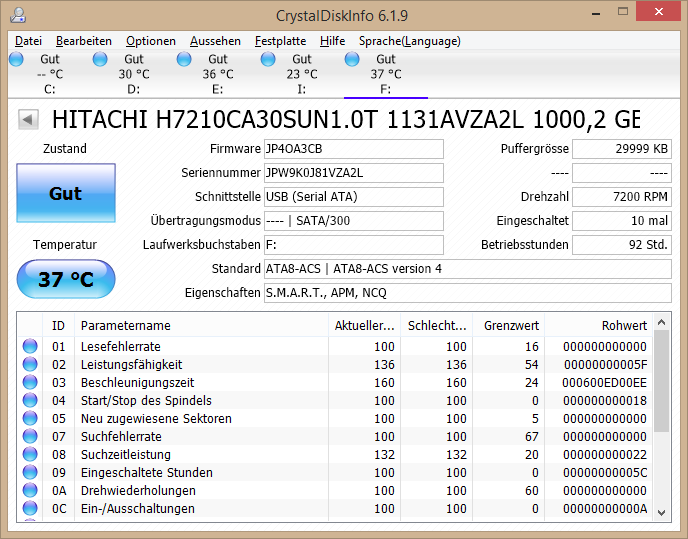The height and width of the screenshot is (539, 688).
Task: Click status orb of Drehwiederholungen row
Action: (x=30, y=490)
